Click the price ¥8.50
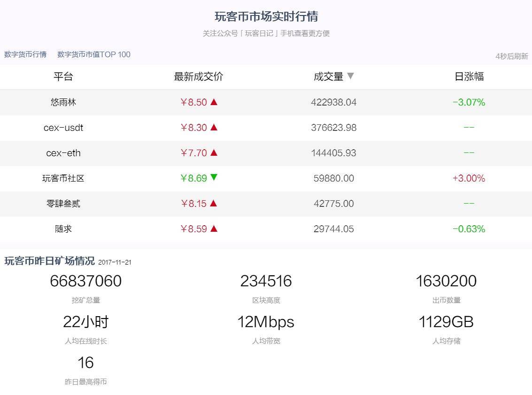 (x=194, y=102)
